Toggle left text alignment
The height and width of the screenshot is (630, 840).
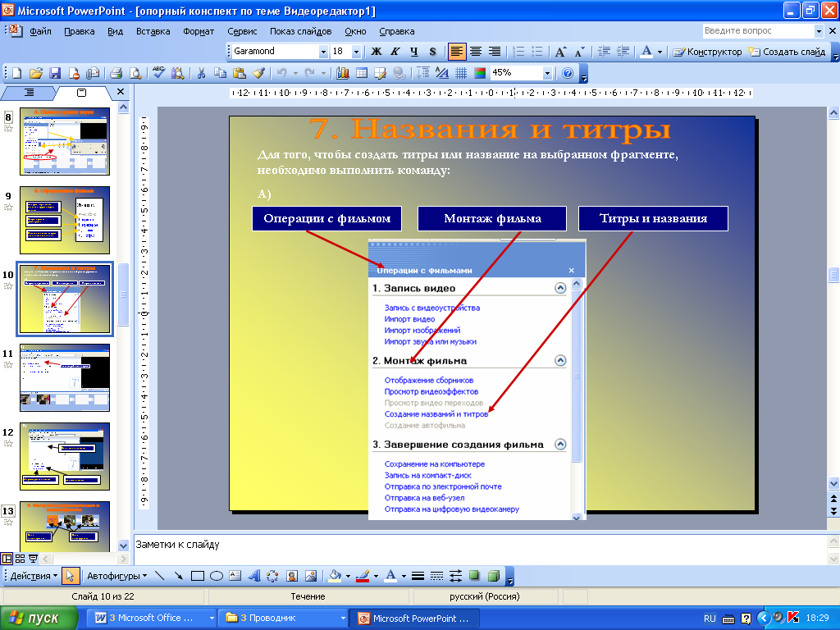coord(456,52)
